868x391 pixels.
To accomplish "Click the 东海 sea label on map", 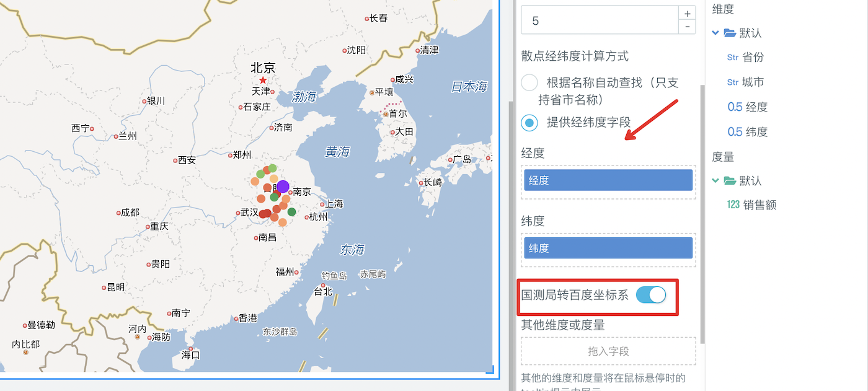I will pyautogui.click(x=352, y=250).
